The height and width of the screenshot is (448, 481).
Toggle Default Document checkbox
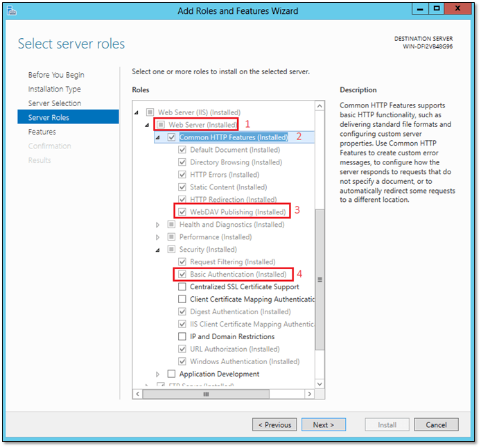click(x=182, y=150)
